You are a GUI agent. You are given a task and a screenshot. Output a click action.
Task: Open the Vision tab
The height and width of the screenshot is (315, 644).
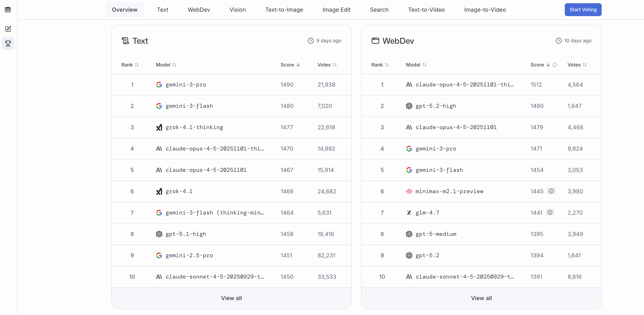point(238,10)
